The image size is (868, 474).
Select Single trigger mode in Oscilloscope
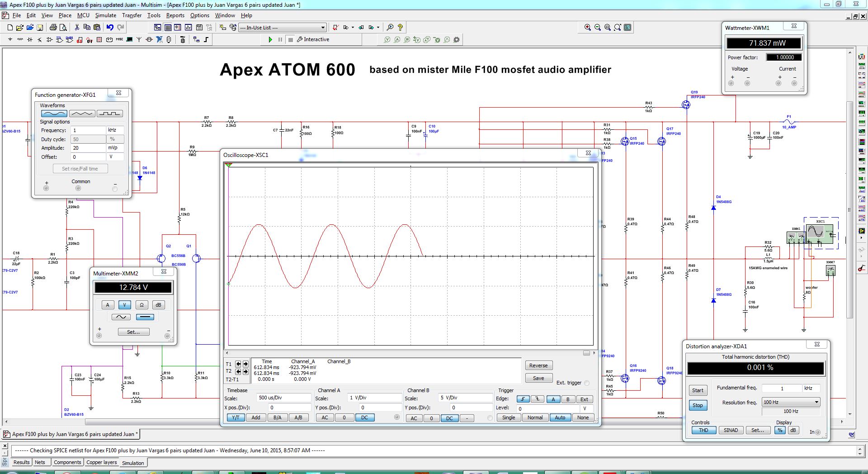point(509,417)
